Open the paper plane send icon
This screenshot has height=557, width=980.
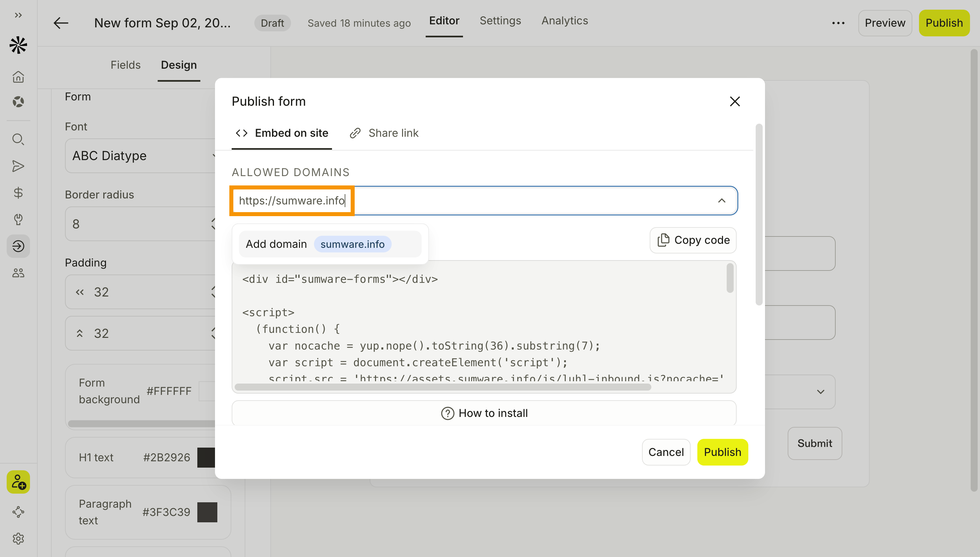[x=18, y=166]
